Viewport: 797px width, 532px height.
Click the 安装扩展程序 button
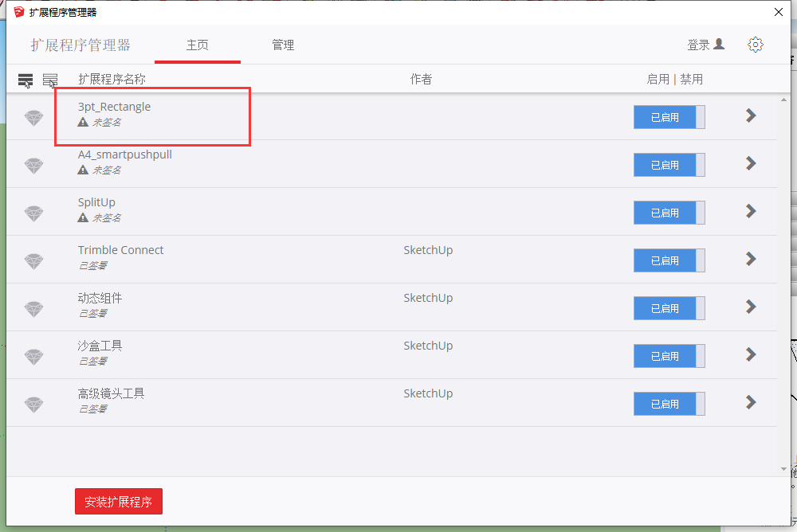pyautogui.click(x=119, y=503)
